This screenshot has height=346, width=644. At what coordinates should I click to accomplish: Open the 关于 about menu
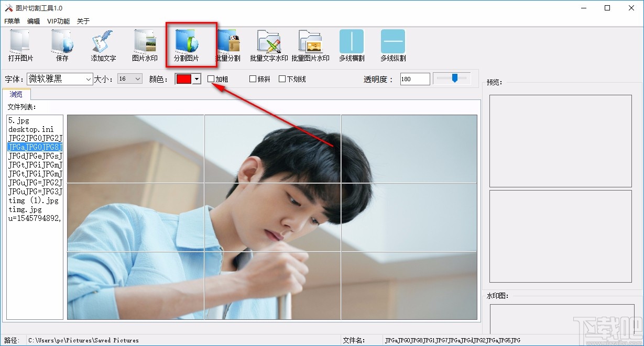[83, 21]
